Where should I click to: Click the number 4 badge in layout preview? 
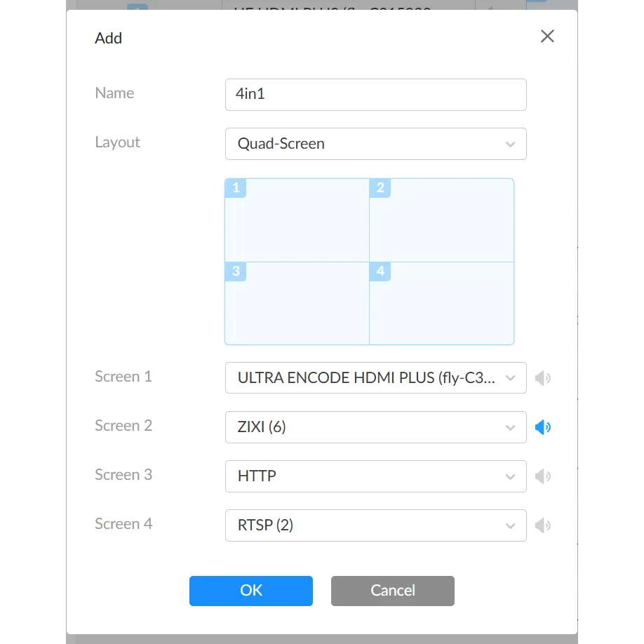coord(380,271)
